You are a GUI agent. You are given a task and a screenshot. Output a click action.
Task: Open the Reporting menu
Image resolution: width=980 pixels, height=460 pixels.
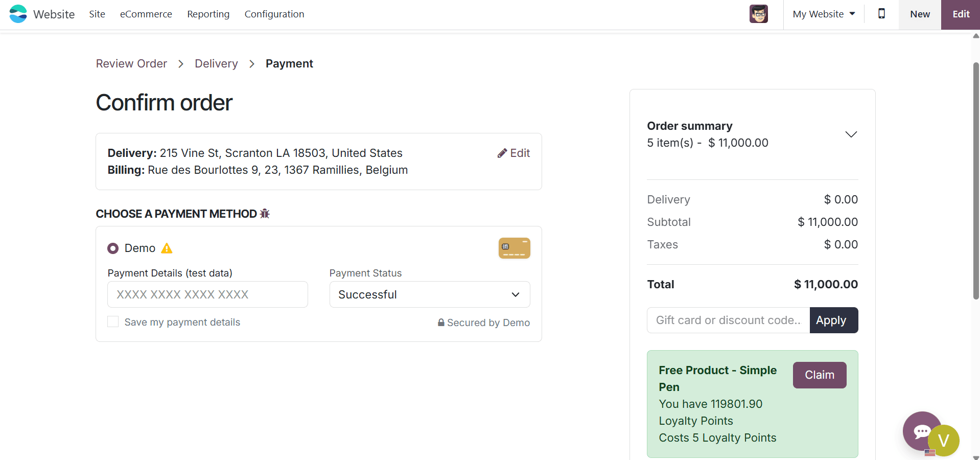[x=208, y=14]
